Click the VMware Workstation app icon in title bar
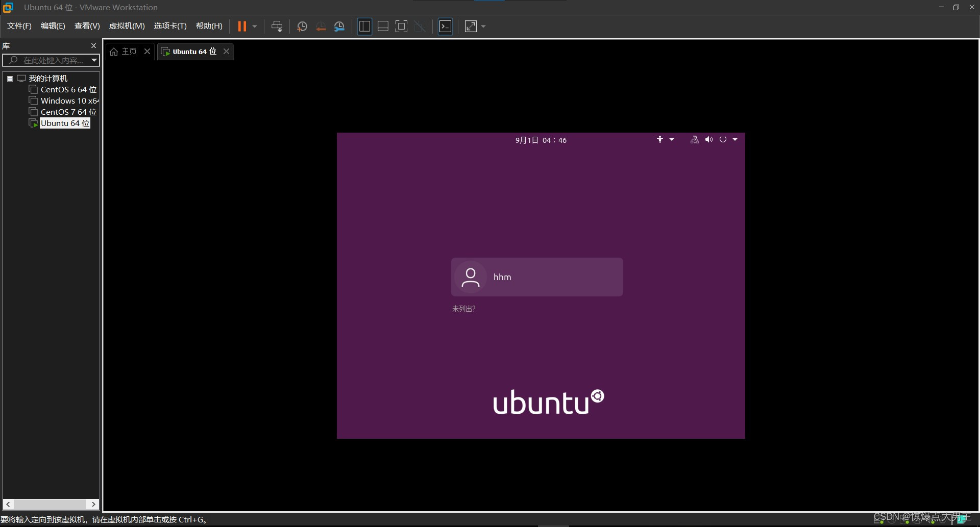 click(x=8, y=7)
